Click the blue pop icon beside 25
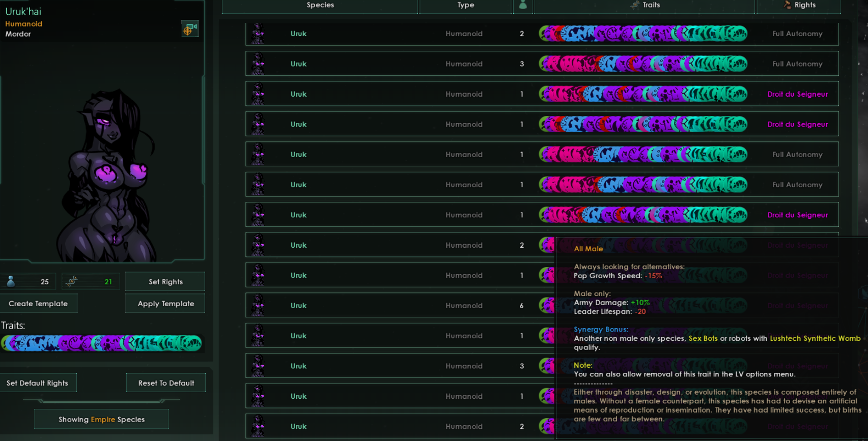 [11, 281]
